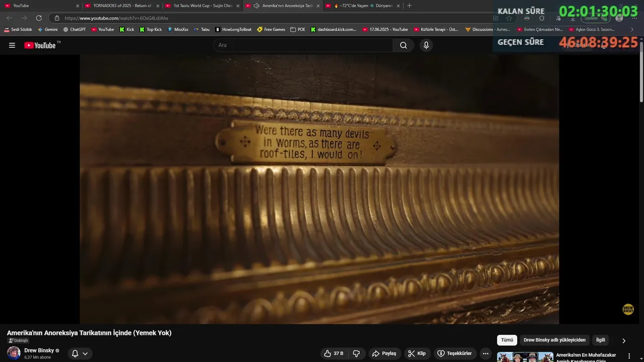Reload the page in browser
This screenshot has width=644, height=362.
(39, 18)
